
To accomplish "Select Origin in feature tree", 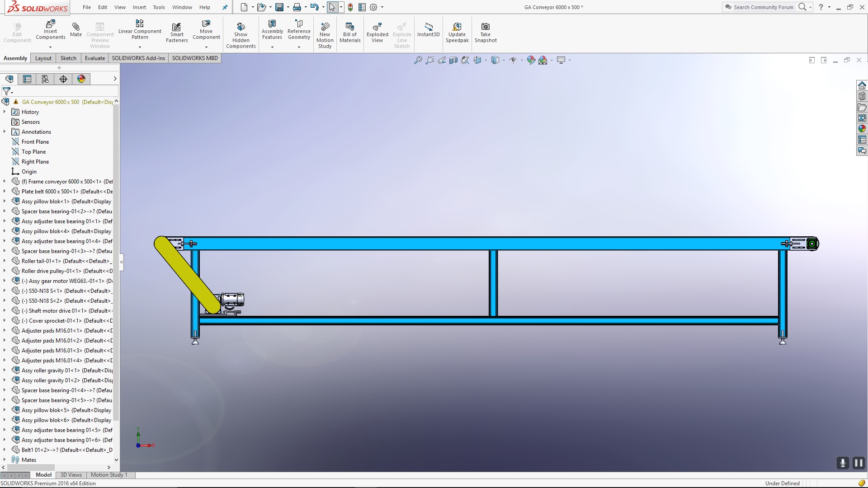I will coord(29,172).
